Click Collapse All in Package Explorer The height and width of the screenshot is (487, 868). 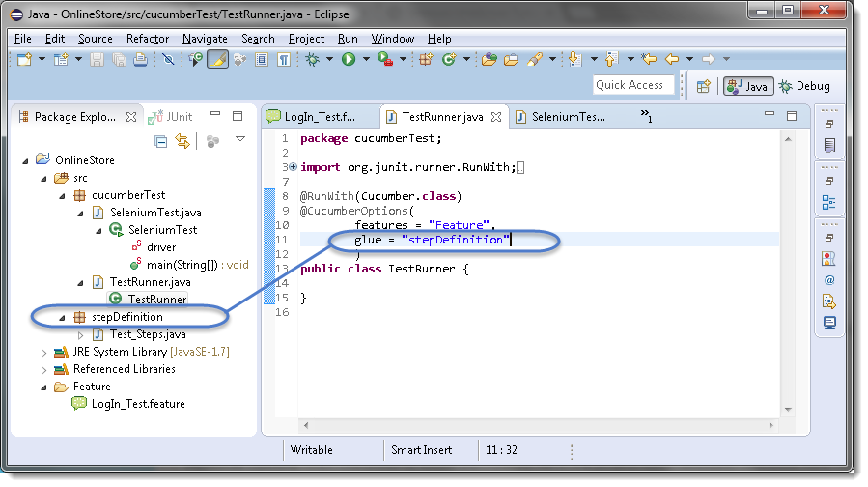click(160, 142)
